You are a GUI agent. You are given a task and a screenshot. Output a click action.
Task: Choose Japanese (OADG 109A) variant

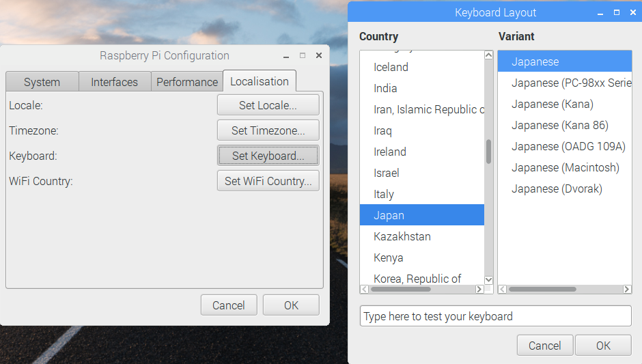point(565,147)
